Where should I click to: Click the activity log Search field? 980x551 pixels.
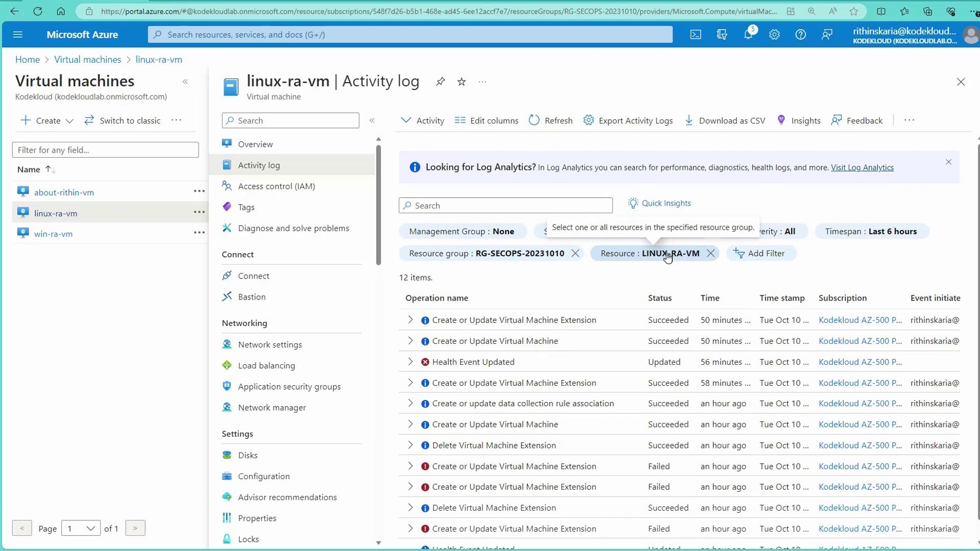click(505, 206)
